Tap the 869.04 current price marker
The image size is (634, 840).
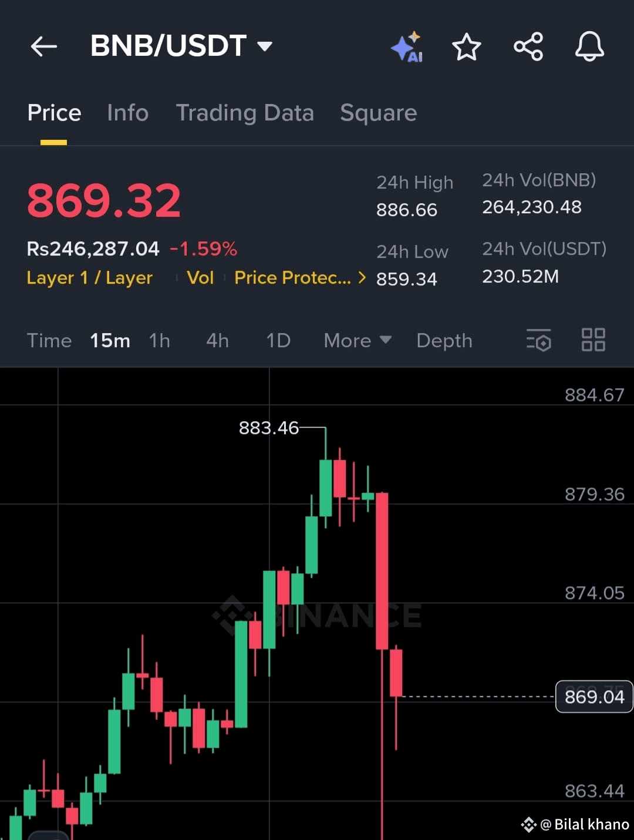coord(594,697)
